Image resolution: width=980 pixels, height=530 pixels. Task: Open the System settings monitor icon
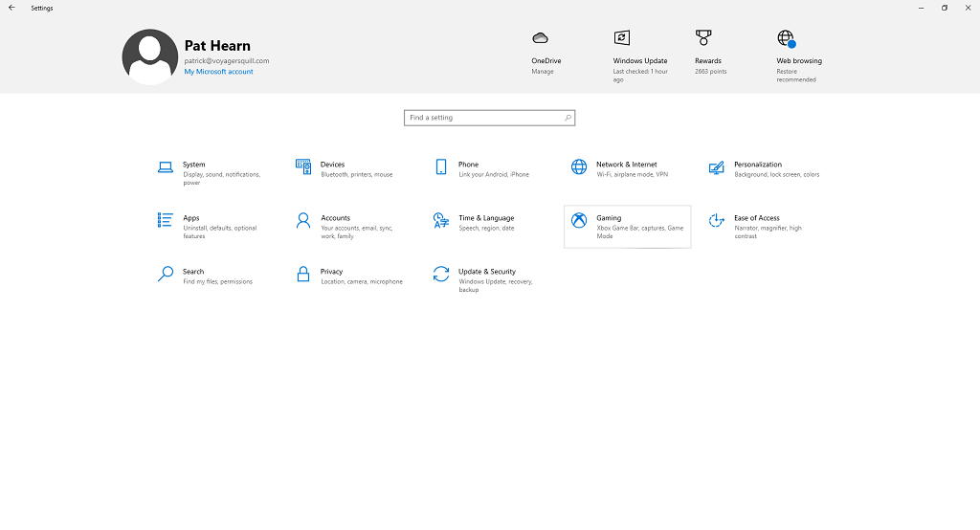[166, 167]
